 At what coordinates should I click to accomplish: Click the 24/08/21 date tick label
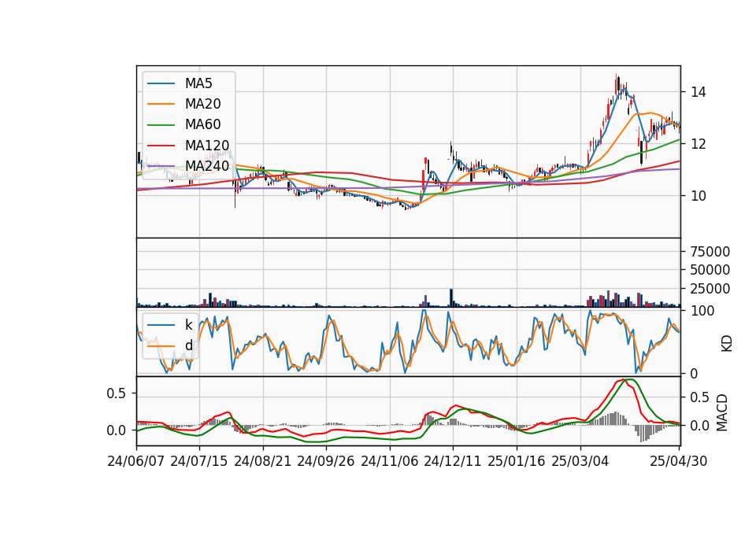(x=263, y=461)
